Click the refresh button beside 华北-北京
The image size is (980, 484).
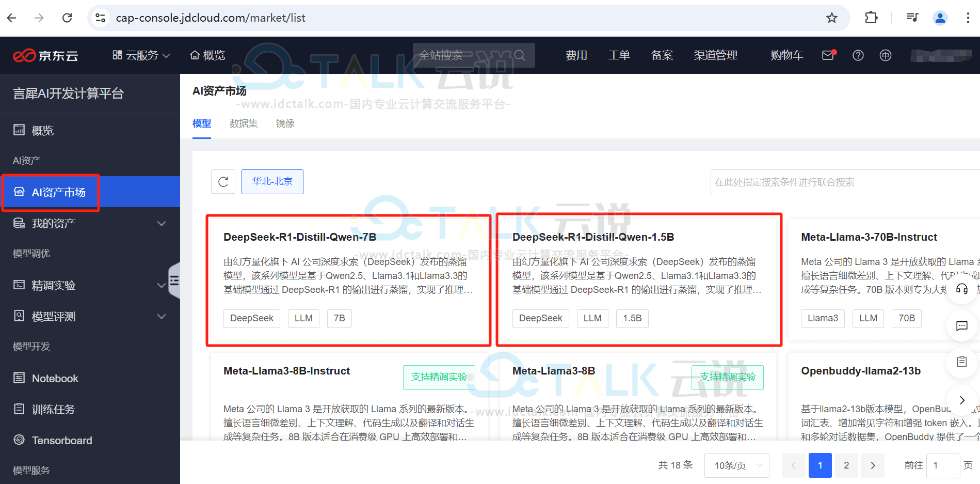click(223, 182)
